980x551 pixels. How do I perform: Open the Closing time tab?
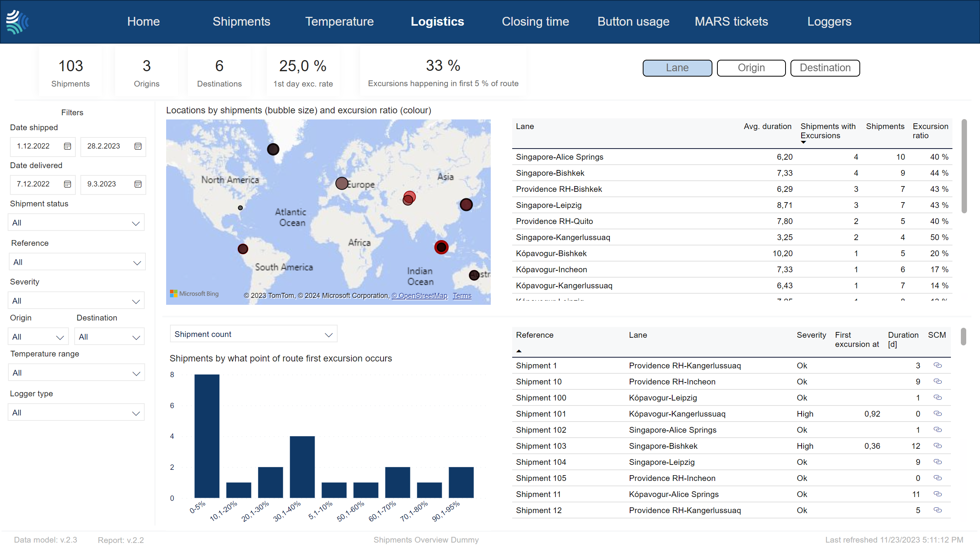[x=536, y=21]
